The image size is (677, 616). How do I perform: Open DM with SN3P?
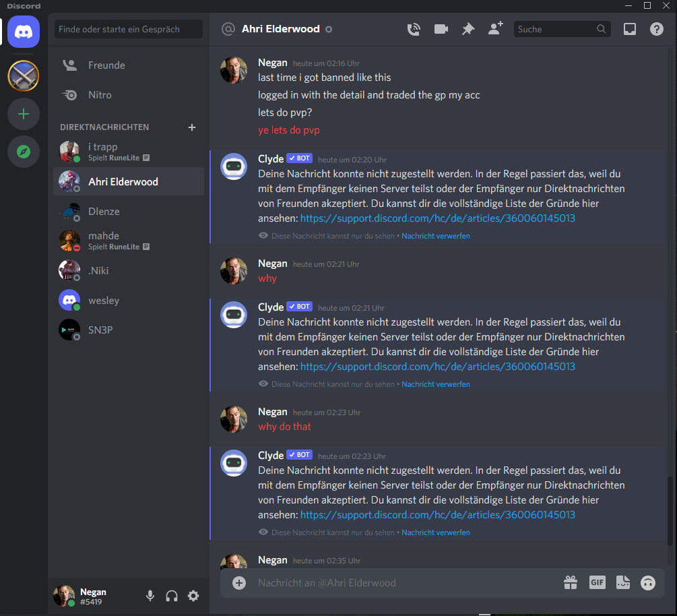point(129,330)
